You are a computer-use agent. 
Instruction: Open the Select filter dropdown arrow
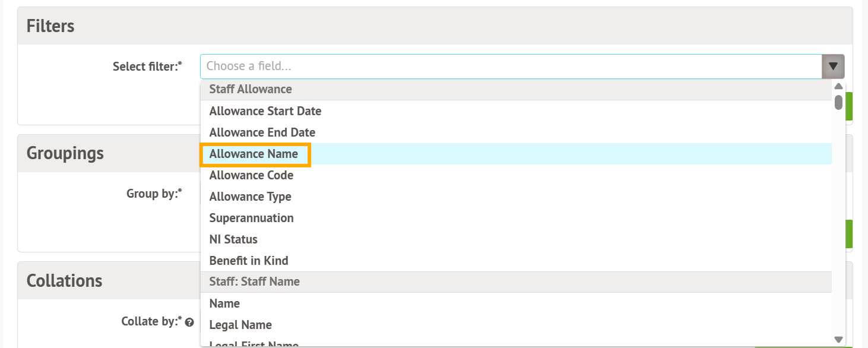point(833,67)
